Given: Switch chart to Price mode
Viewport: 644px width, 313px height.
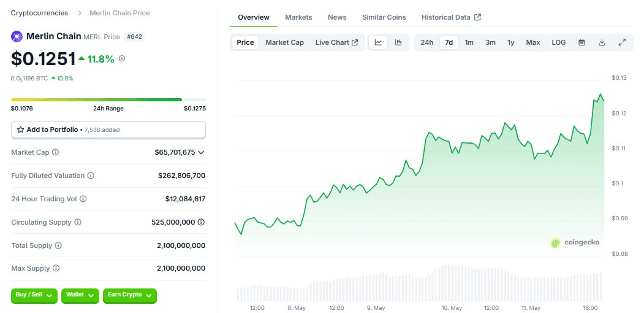Looking at the screenshot, I should tap(245, 42).
